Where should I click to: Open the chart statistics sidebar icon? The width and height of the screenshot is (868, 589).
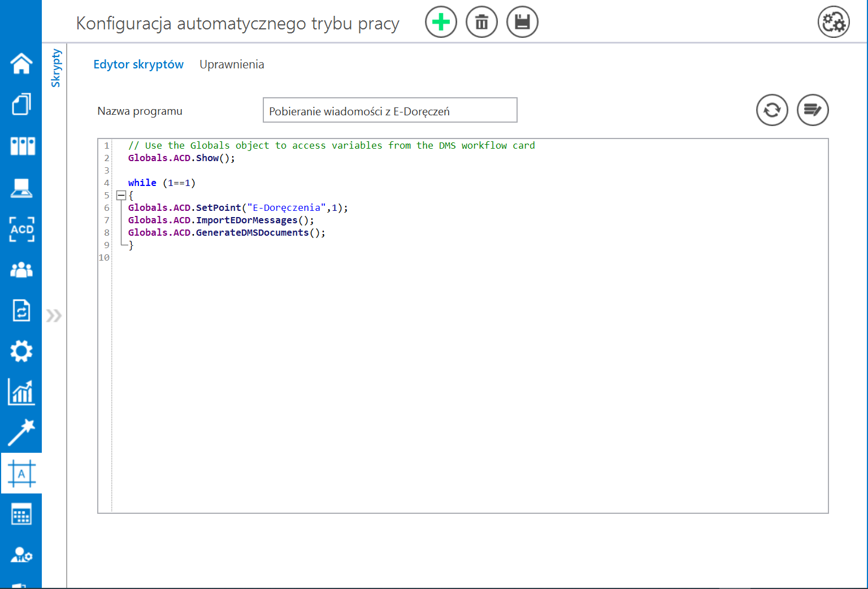[x=21, y=392]
